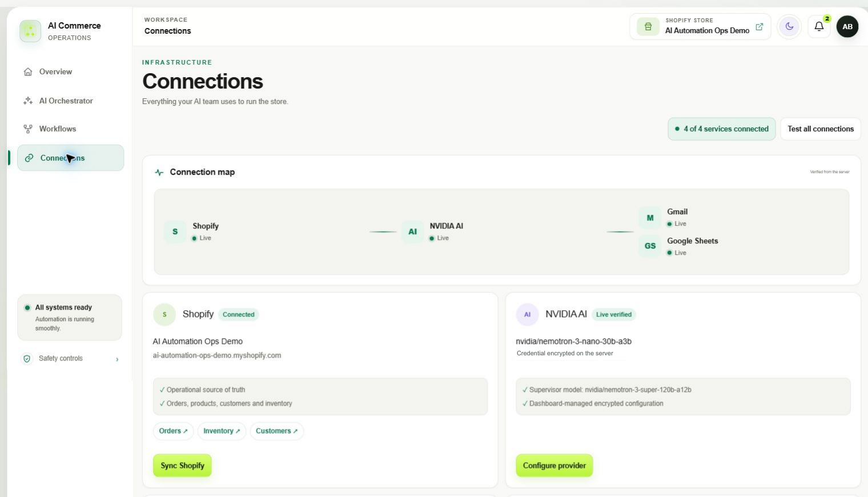Screen dimensions: 868x497
Task: Click the AI Commerce logo icon
Action: (x=30, y=31)
